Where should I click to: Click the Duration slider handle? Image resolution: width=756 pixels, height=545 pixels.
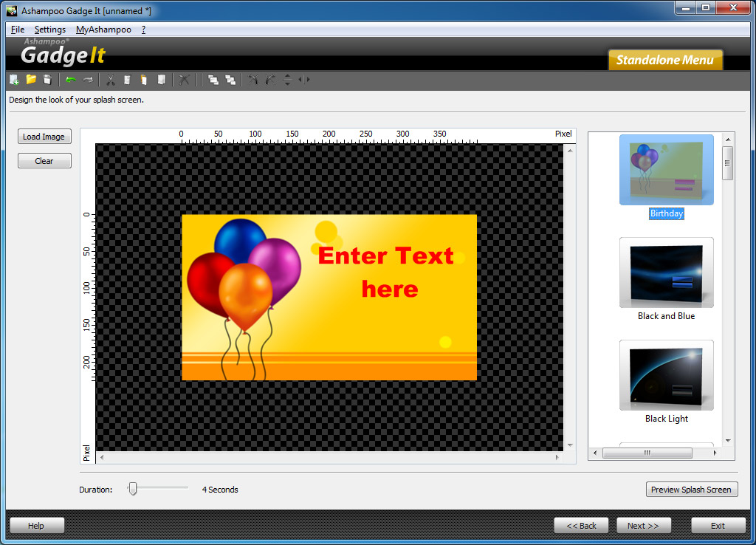(x=133, y=489)
